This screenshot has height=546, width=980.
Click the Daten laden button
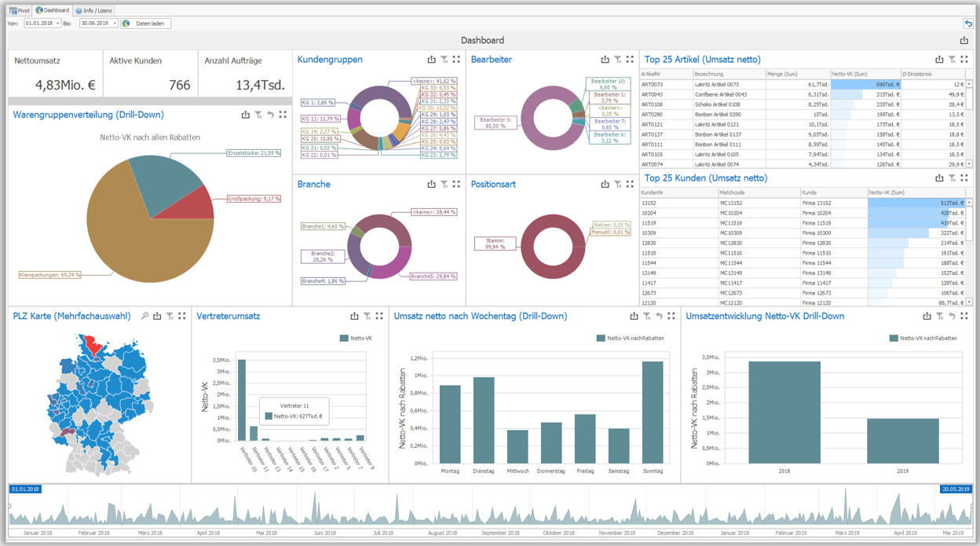[x=146, y=24]
